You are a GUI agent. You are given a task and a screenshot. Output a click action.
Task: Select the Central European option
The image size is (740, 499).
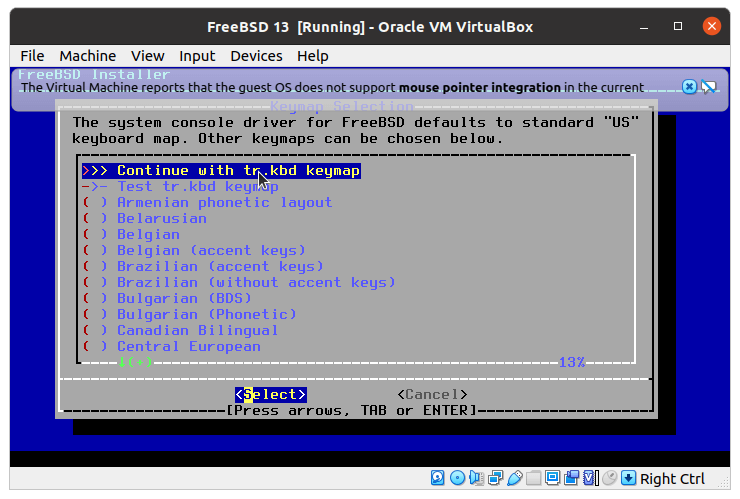(x=172, y=347)
